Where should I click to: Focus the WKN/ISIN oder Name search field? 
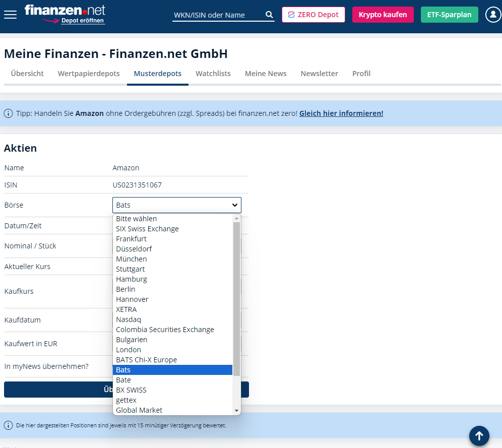[219, 15]
